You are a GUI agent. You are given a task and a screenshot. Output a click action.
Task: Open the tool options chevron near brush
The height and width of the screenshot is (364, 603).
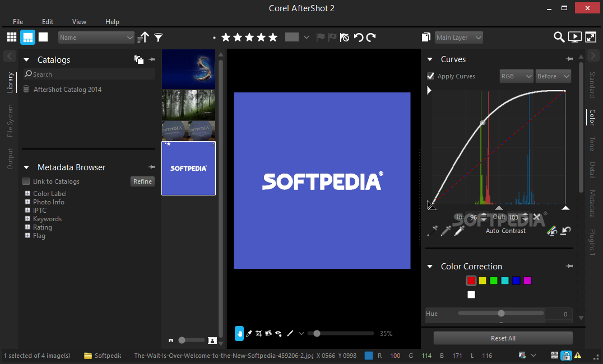[301, 333]
